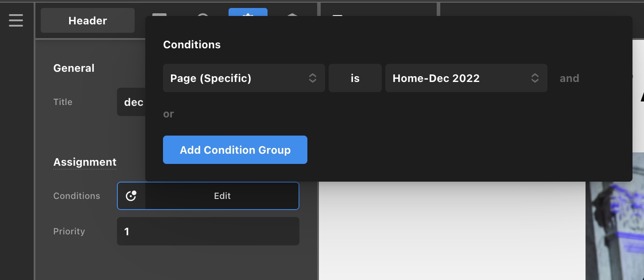Click the stacked layers icon right of gear
Screen dimensions: 644x280
point(292,14)
